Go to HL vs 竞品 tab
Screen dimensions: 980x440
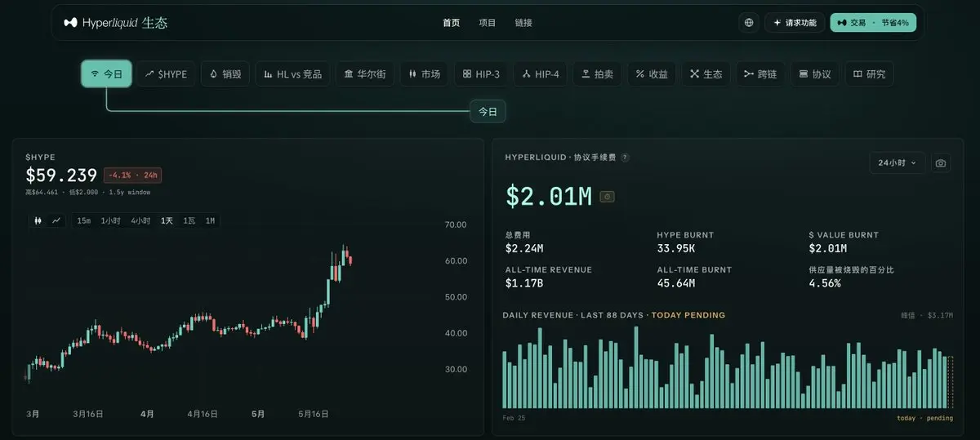[292, 73]
